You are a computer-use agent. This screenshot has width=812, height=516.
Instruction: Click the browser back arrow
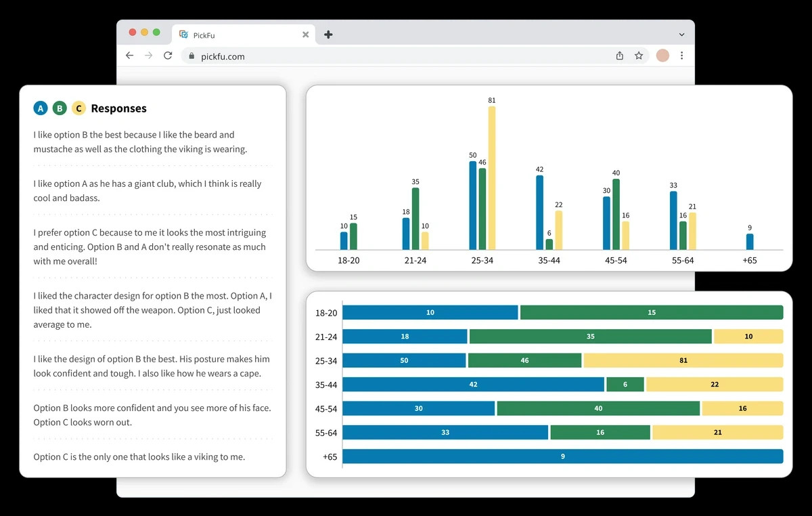(x=130, y=56)
